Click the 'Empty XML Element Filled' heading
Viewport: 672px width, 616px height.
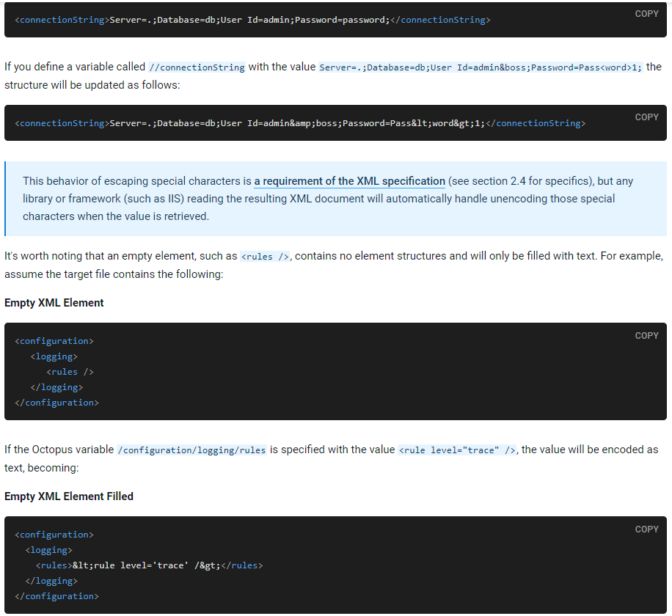click(69, 496)
